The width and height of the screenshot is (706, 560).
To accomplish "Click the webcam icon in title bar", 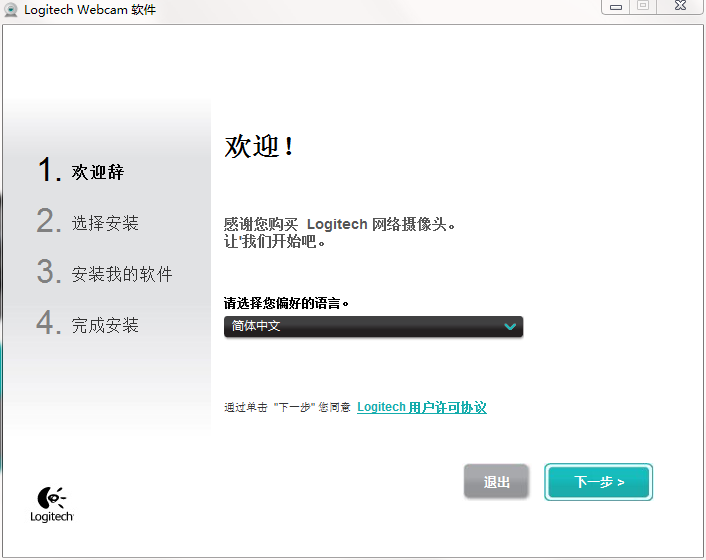I will tap(11, 10).
